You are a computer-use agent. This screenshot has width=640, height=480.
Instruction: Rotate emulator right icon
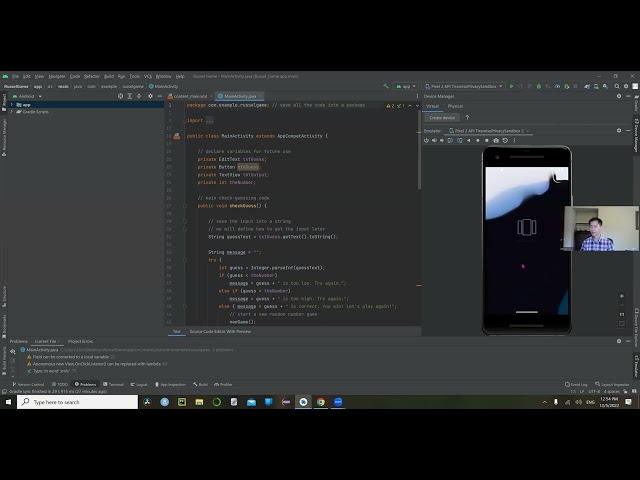pyautogui.click(x=459, y=140)
